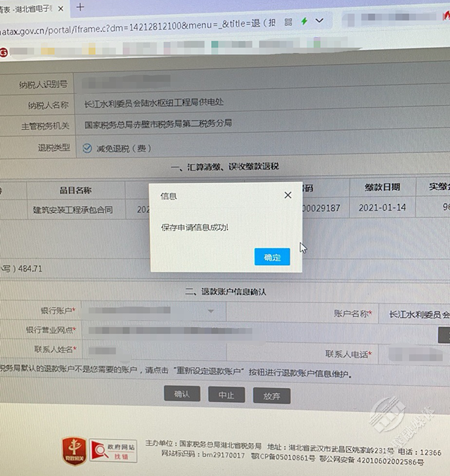Click the 二、退款账户信息确认 section heading
The width and height of the screenshot is (450, 476).
click(x=226, y=292)
